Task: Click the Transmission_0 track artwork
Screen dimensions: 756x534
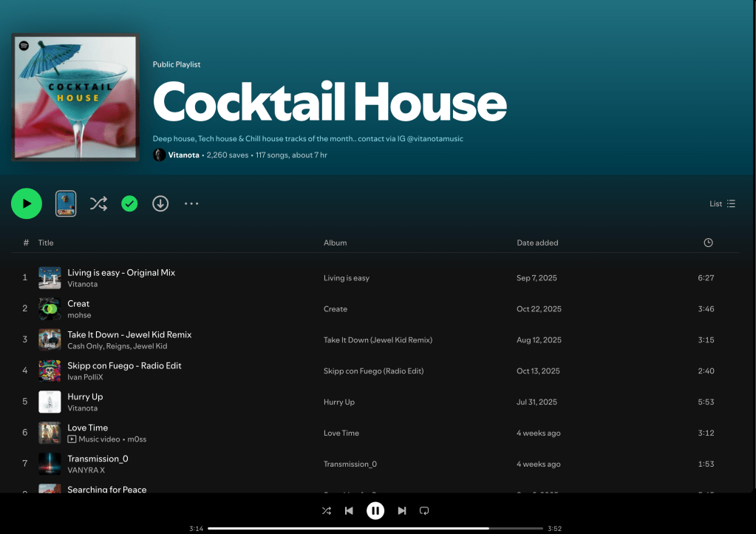Action: pos(50,464)
